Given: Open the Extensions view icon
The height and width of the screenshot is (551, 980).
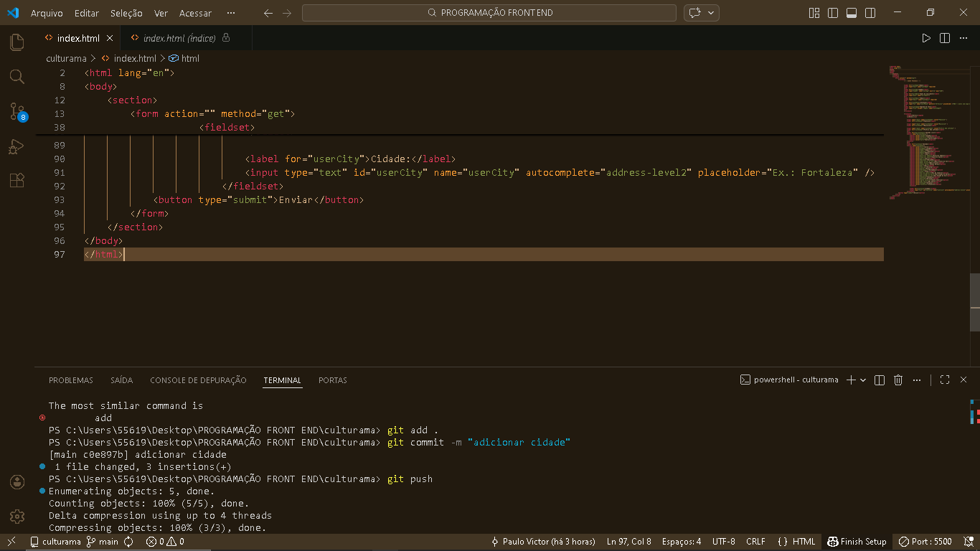Looking at the screenshot, I should pyautogui.click(x=17, y=180).
